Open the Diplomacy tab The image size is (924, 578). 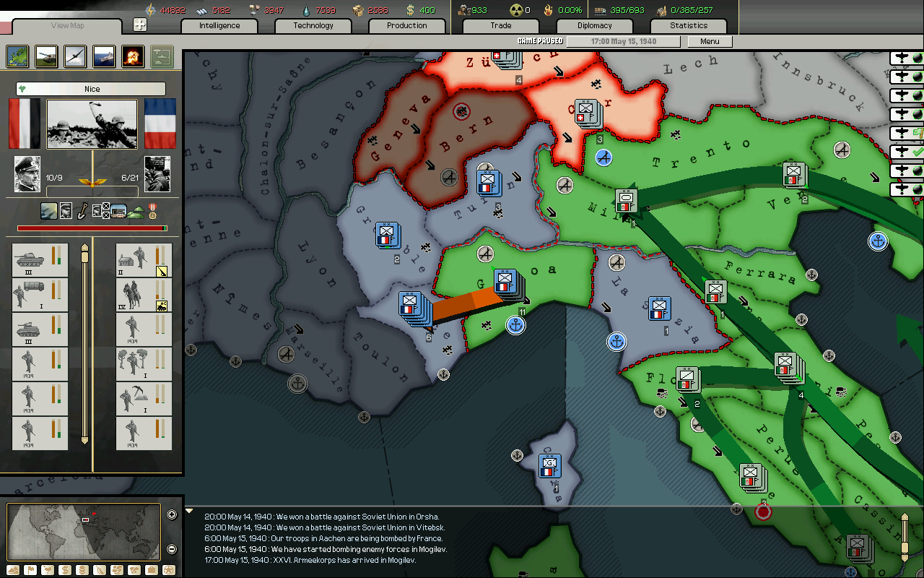595,25
